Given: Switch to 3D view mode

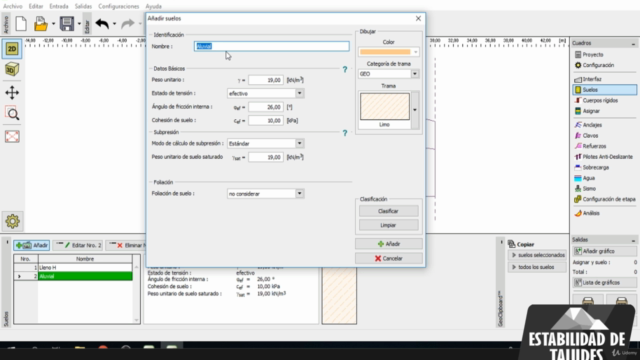Looking at the screenshot, I should (12, 70).
